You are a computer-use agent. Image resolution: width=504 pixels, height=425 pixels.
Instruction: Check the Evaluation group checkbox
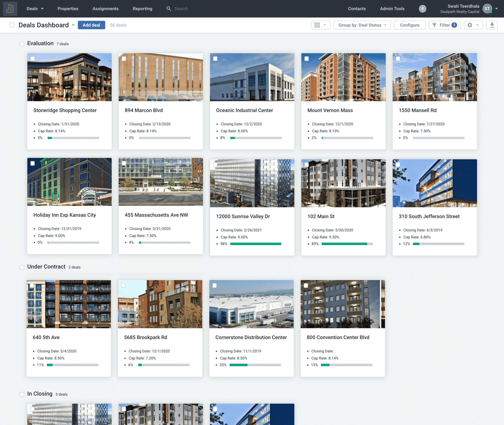22,44
